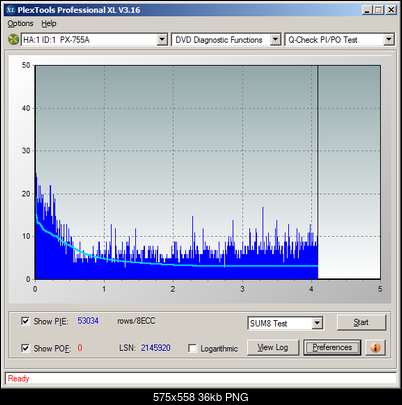Enable the Logarithmic checkbox
The image size is (402, 405).
coord(192,348)
